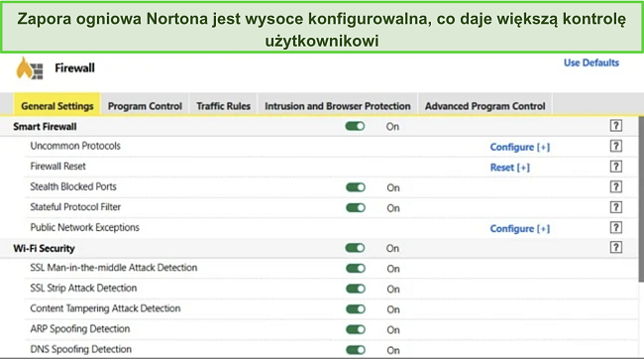Click the Firewall title text
Screen dimensions: 644x359
[74, 67]
